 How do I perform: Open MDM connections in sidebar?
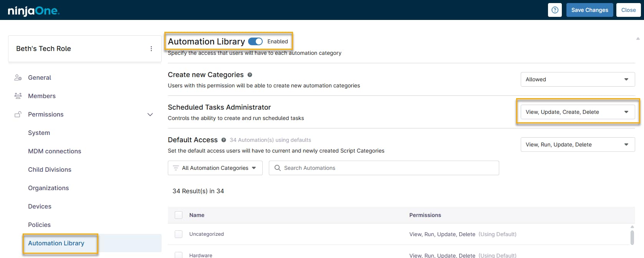[x=55, y=151]
